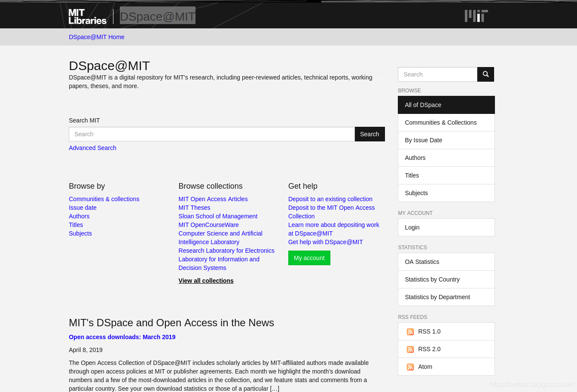Screen dimensions: 577x392
Task: Click the black Search button
Action: [369, 134]
